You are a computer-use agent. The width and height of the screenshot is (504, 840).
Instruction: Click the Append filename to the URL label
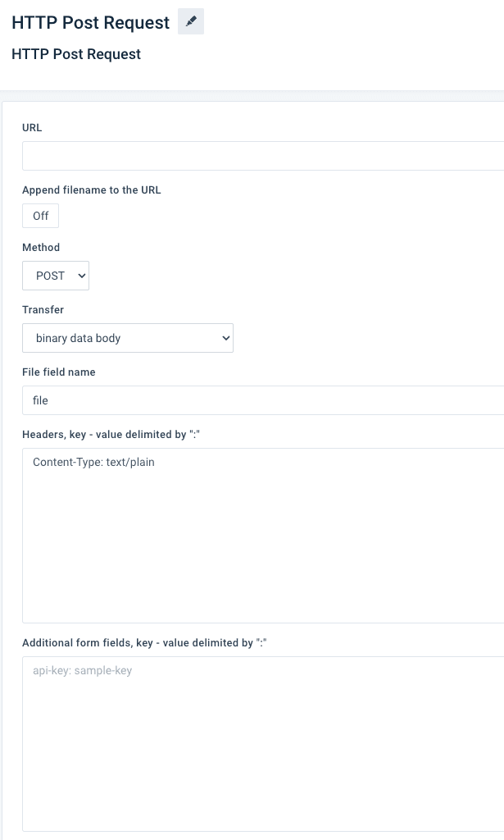pyautogui.click(x=92, y=190)
